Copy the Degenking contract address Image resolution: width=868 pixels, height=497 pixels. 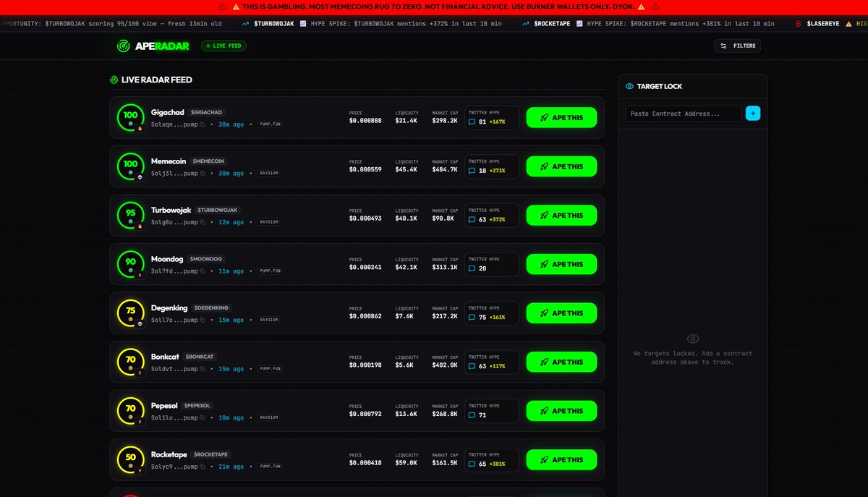203,320
